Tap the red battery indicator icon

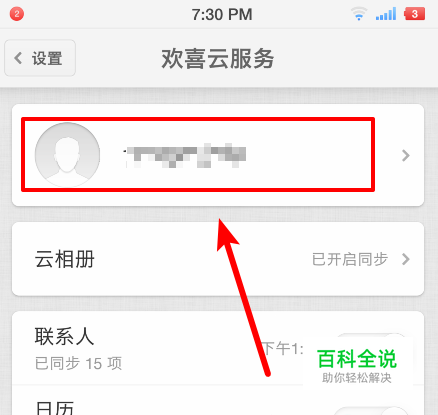tap(414, 14)
